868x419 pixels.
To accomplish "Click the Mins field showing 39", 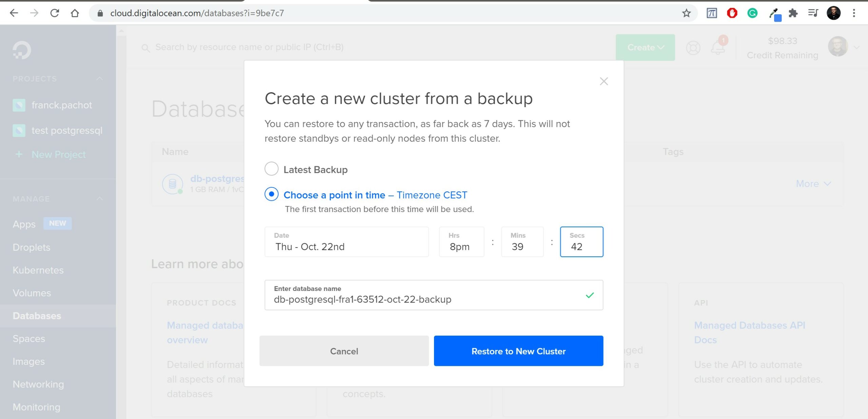I will [522, 242].
